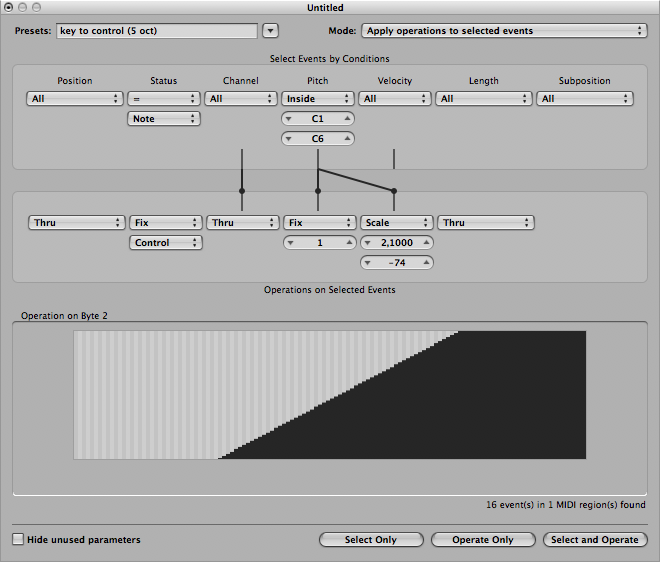Open the Pitch condition Inside dropdown
Viewport: 660px width, 562px height.
[x=318, y=99]
